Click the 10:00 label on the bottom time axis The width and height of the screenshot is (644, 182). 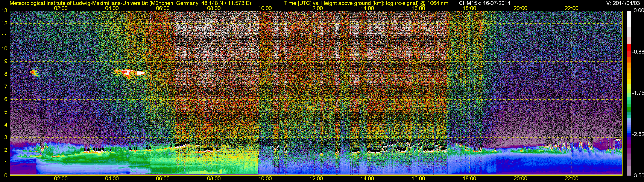point(265,179)
